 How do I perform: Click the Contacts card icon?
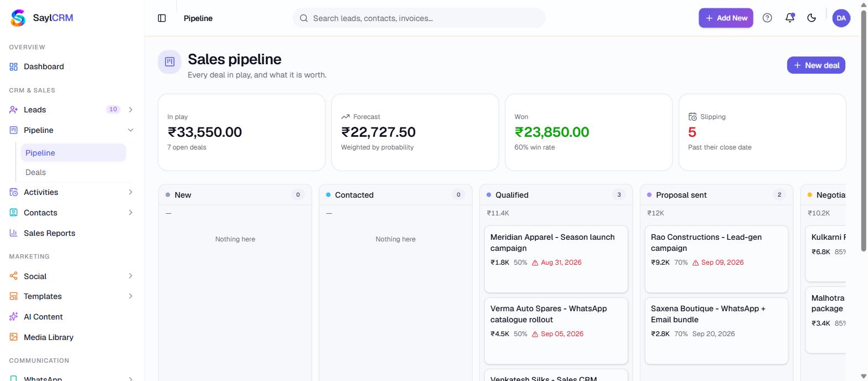click(x=13, y=213)
